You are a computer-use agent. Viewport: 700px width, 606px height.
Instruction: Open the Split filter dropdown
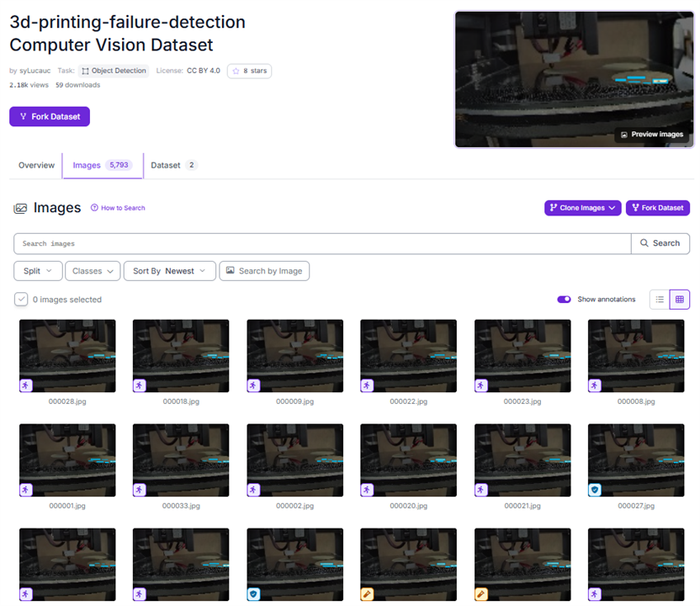38,271
